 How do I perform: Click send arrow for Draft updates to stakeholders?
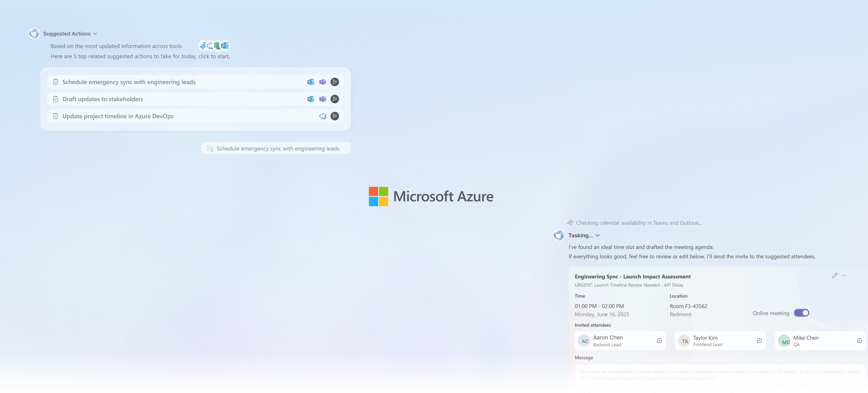pyautogui.click(x=335, y=99)
